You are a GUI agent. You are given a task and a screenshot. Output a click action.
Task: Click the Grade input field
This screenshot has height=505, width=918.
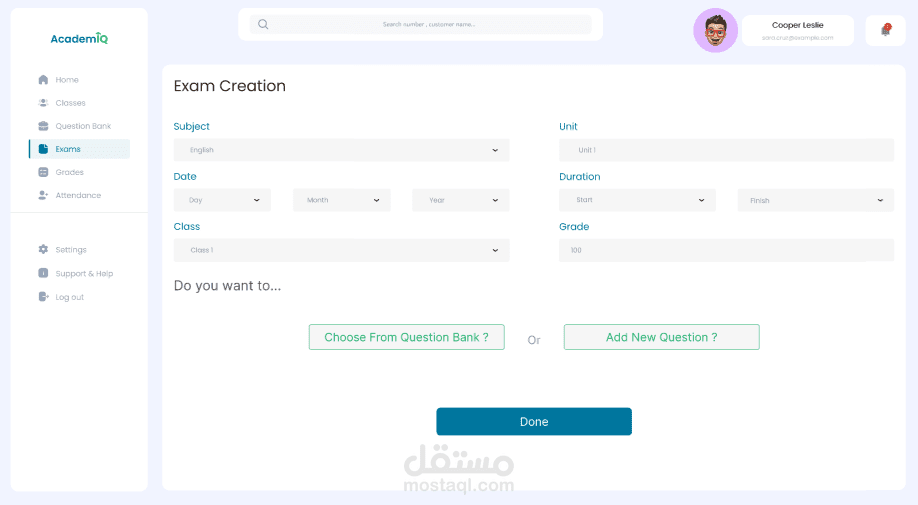click(726, 250)
